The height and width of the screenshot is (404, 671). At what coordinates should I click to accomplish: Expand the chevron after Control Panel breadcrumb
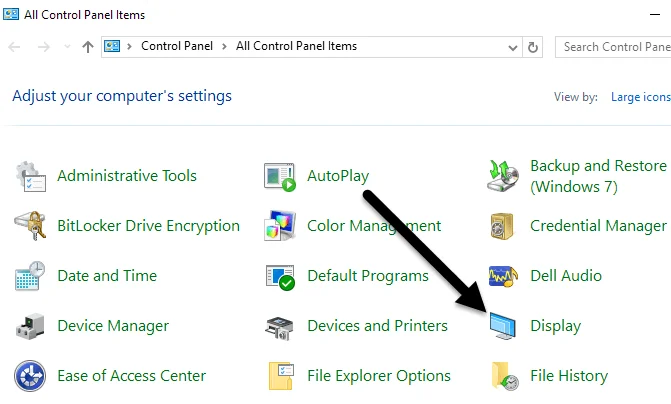coord(225,47)
